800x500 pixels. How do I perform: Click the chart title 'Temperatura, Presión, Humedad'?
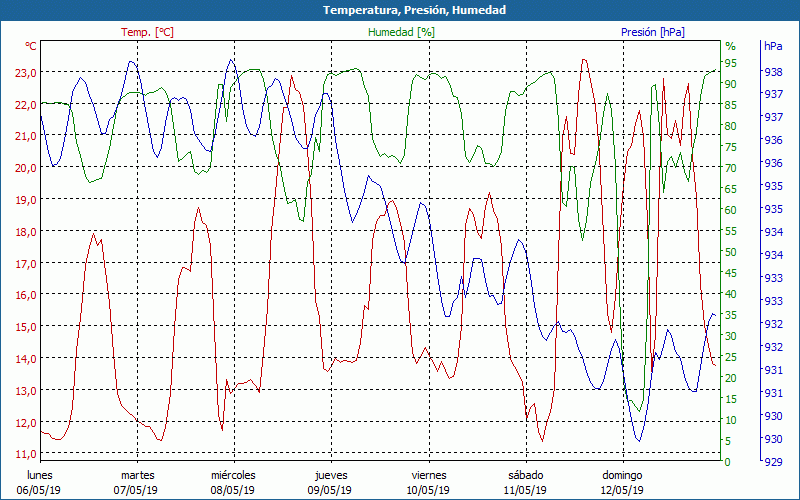[414, 10]
